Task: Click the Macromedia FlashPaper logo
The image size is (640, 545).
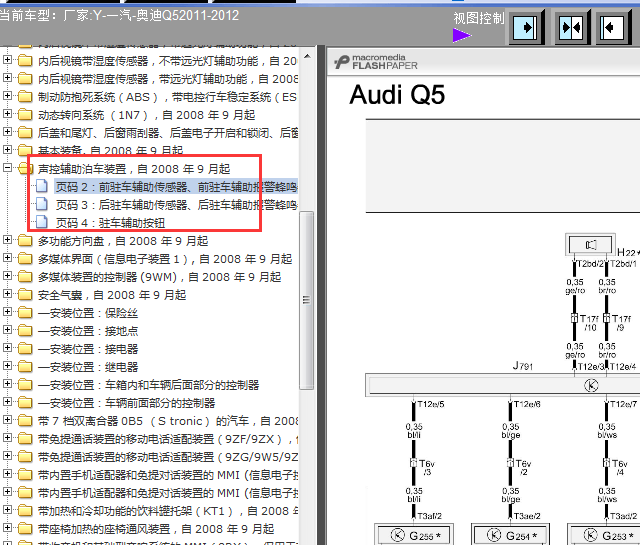Action: coord(376,62)
